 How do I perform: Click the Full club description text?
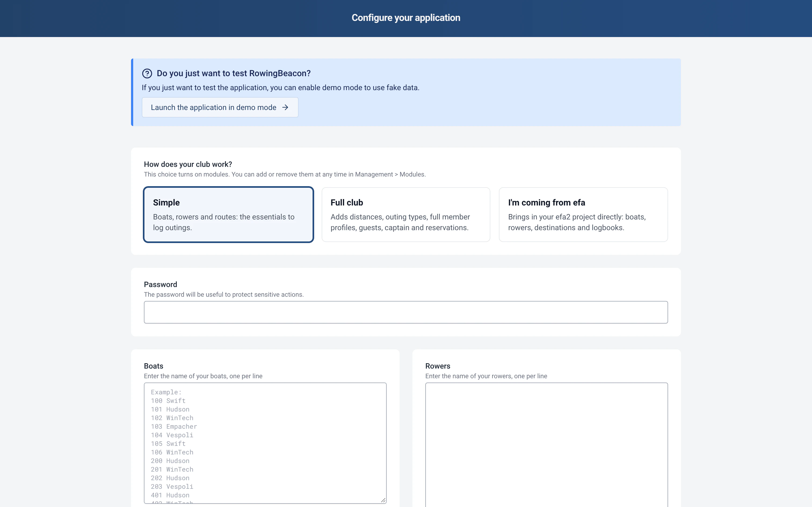coord(400,222)
